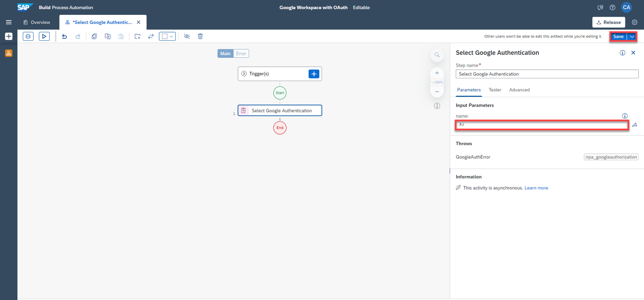
Task: Click the Save button
Action: (619, 37)
